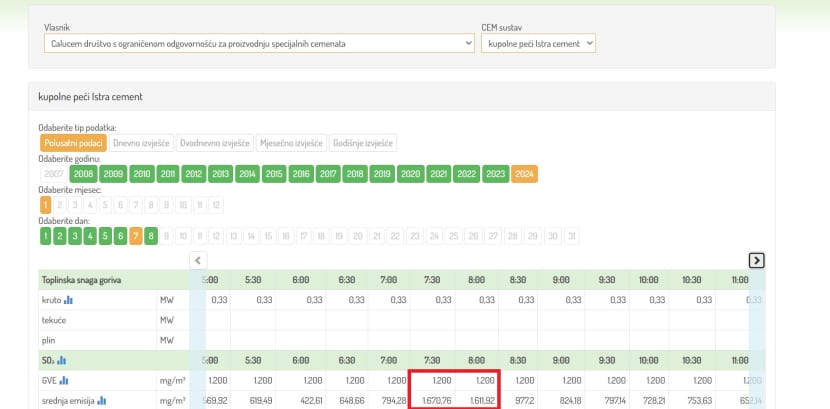
Task: Switch to Mjesečno izvješće data type
Action: point(291,143)
